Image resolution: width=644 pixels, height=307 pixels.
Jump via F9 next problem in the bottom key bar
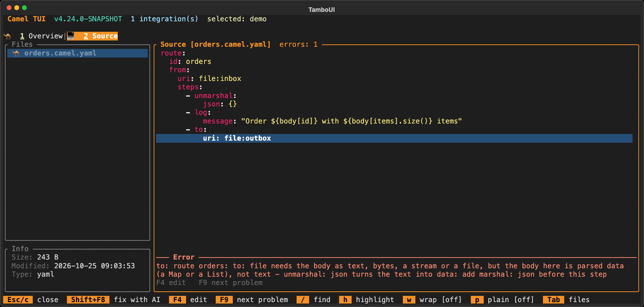point(252,300)
